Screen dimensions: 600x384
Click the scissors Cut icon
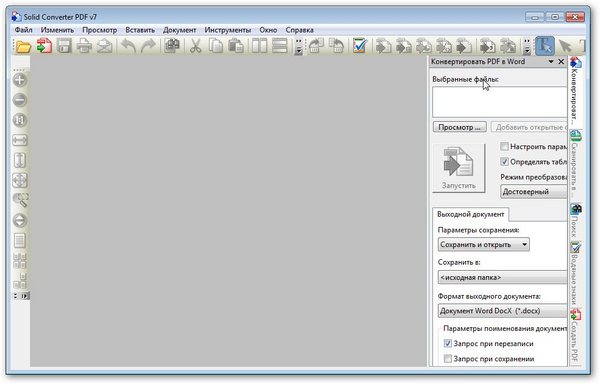click(196, 46)
